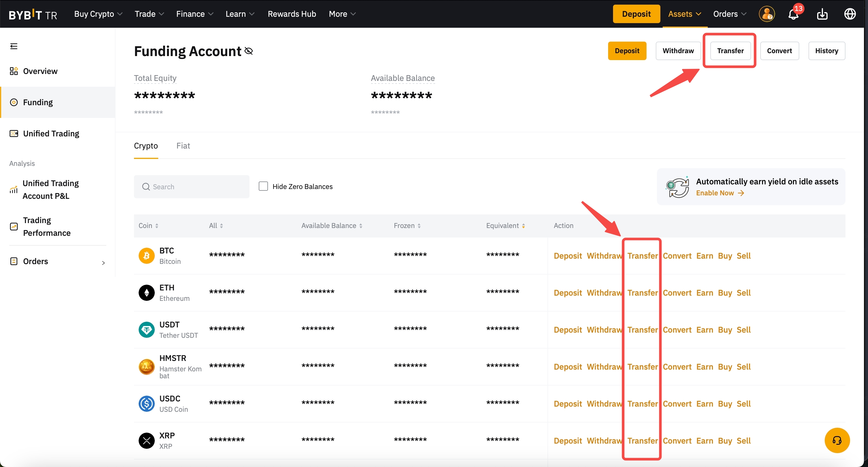Click the app download icon
Image resolution: width=868 pixels, height=467 pixels.
[822, 14]
